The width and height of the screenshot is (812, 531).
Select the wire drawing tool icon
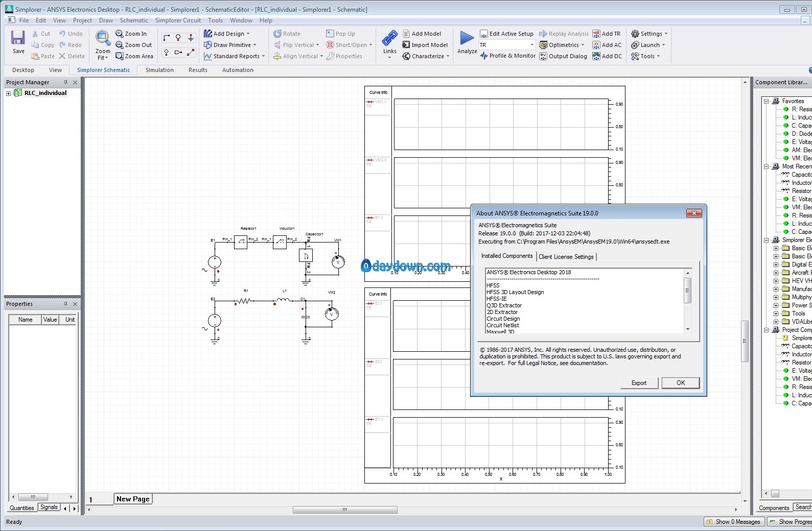click(x=166, y=37)
